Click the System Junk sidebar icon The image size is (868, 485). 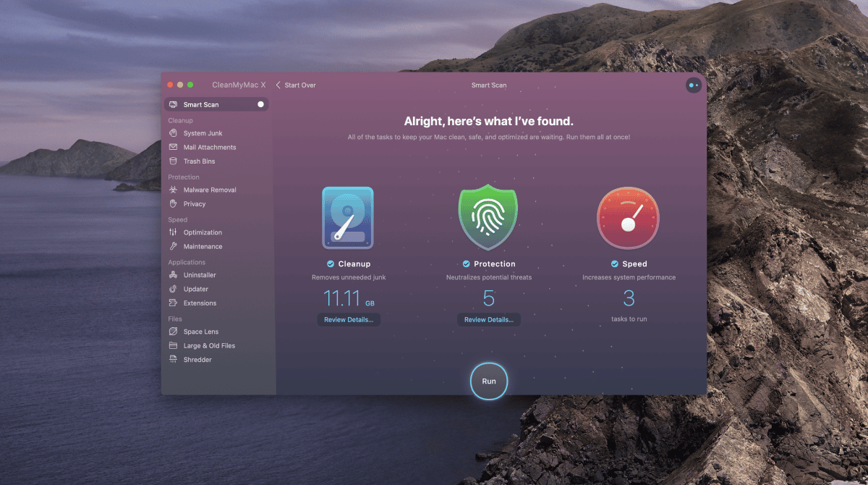pos(173,133)
